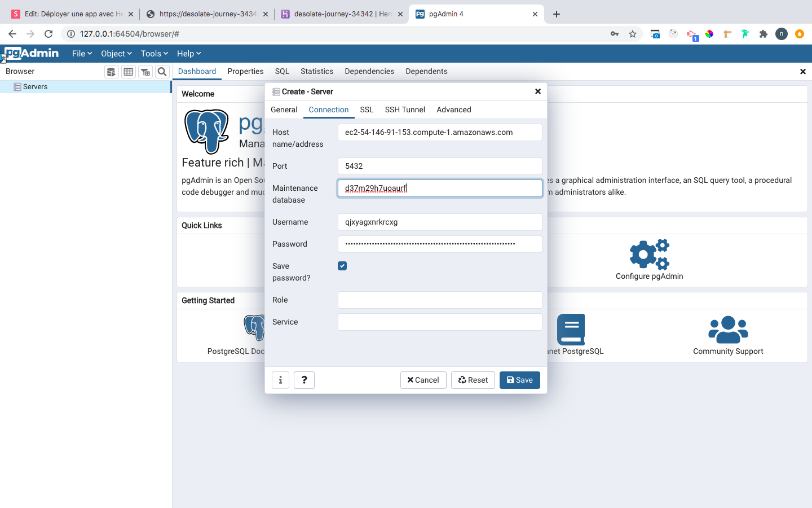Click the Configure pgAdmin link text
812x508 pixels.
[650, 276]
